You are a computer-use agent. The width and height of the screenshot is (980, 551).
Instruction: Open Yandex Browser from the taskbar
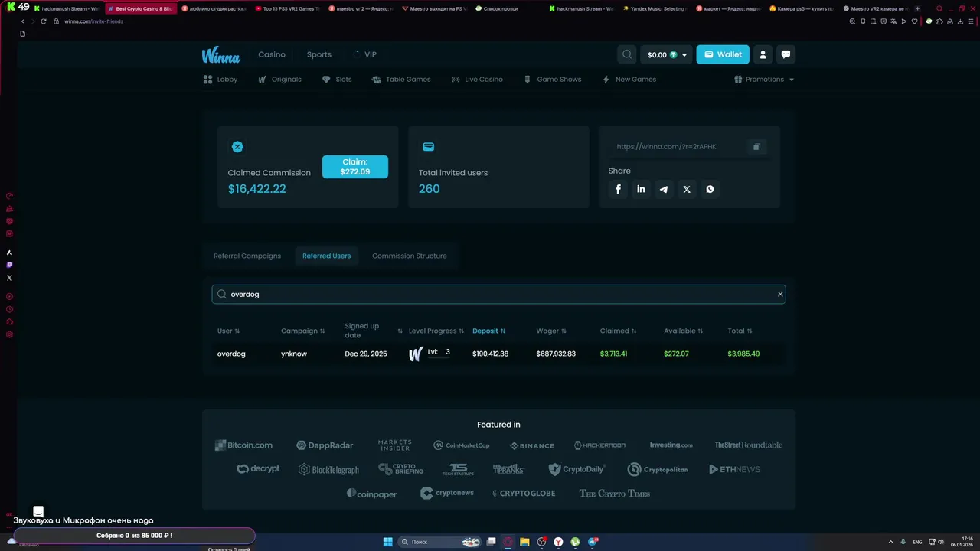(x=559, y=542)
